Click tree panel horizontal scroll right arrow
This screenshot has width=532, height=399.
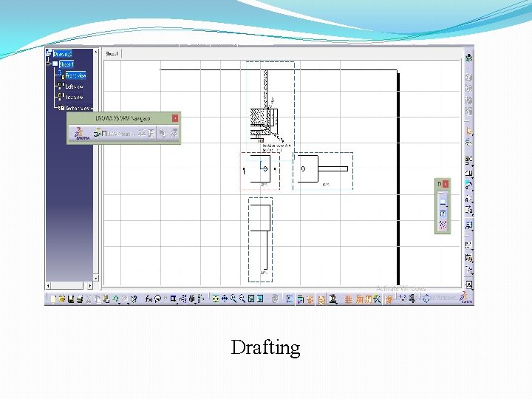click(x=89, y=286)
